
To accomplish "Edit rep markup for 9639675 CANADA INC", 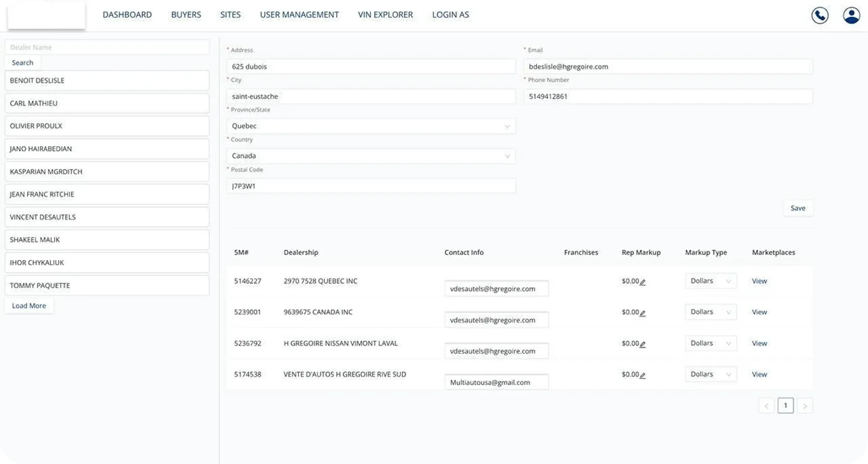I will tap(643, 313).
